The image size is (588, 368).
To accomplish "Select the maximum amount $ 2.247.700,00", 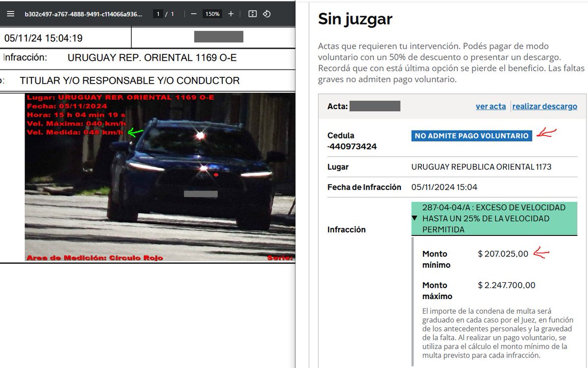I will pyautogui.click(x=507, y=285).
